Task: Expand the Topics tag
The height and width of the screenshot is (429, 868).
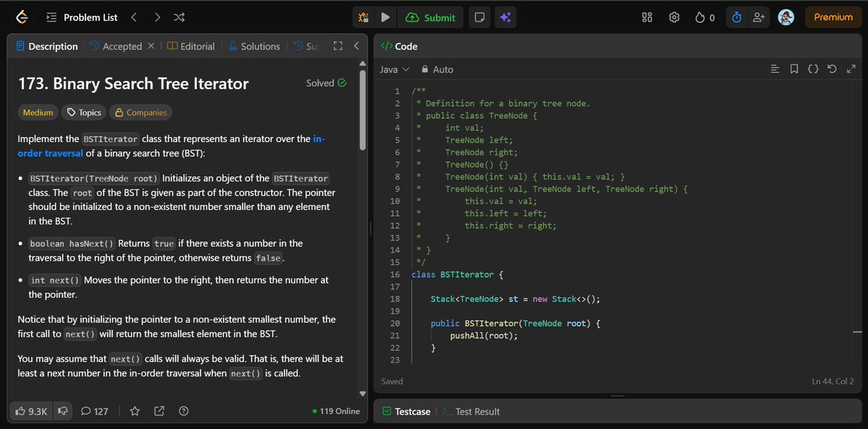Action: (x=83, y=112)
